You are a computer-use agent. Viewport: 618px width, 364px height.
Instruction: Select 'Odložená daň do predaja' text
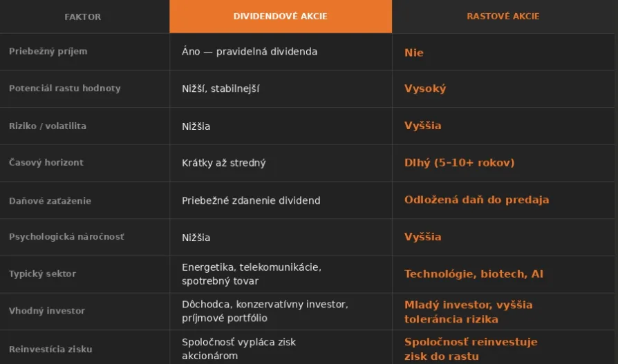tap(476, 200)
